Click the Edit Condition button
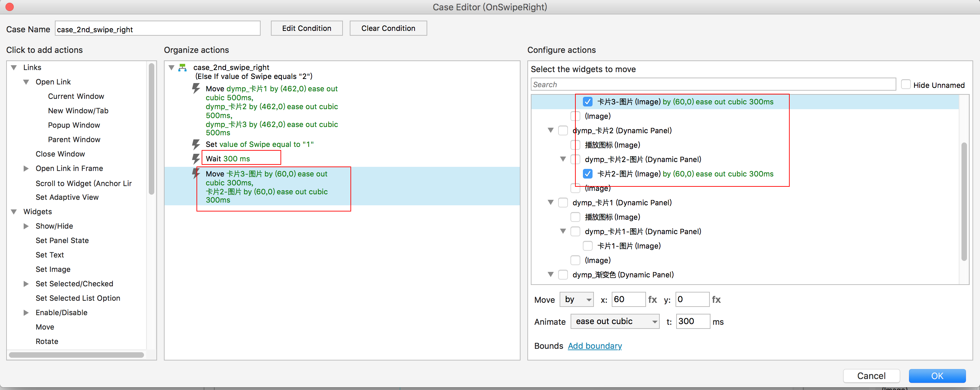980x390 pixels. pyautogui.click(x=306, y=28)
